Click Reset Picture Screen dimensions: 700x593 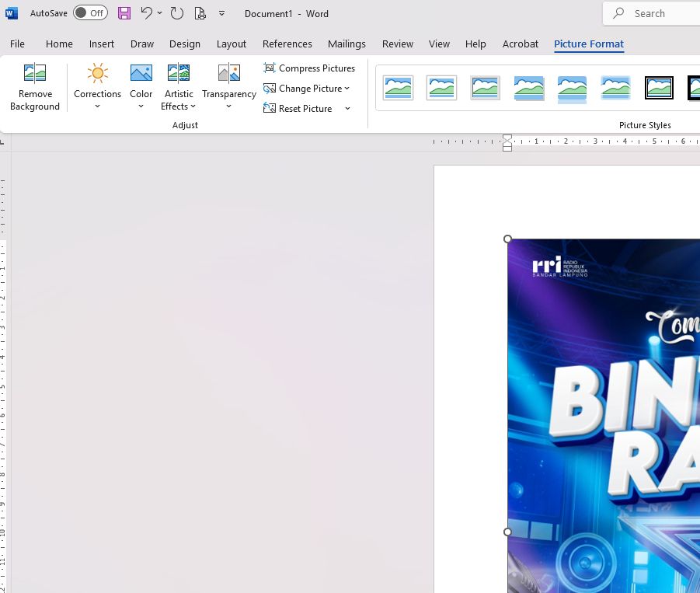[298, 109]
